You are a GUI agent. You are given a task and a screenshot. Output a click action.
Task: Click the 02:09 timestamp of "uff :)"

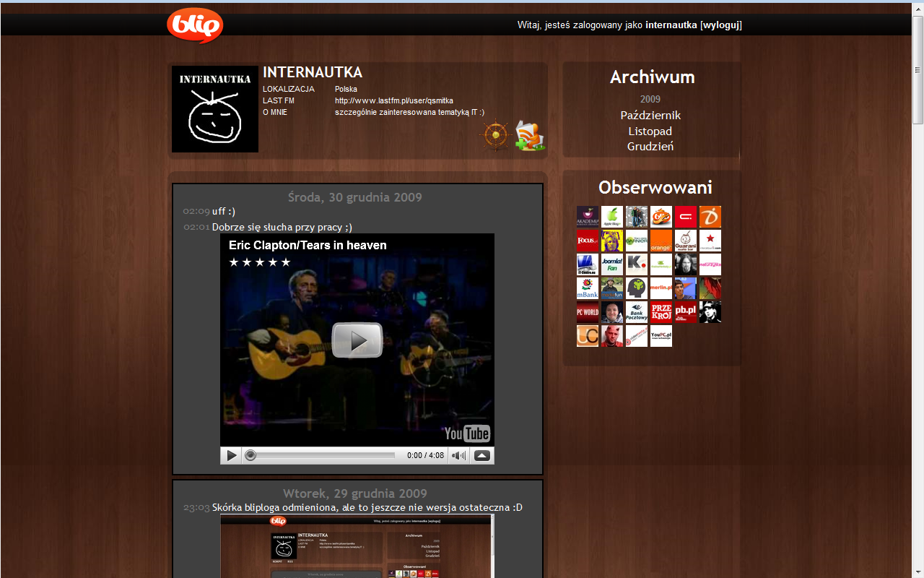point(196,212)
